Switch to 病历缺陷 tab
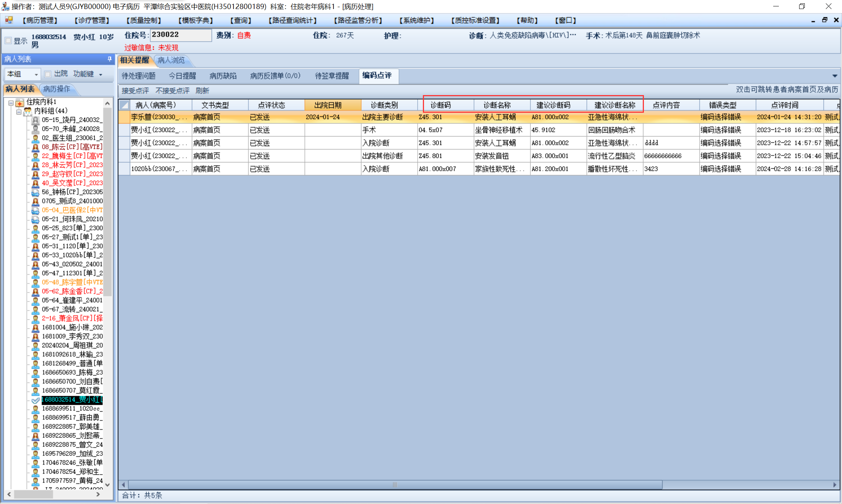The width and height of the screenshot is (842, 504). (223, 76)
